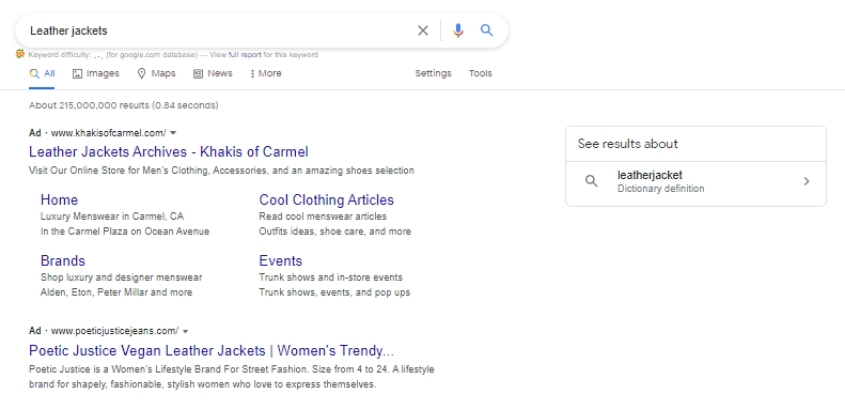The image size is (845, 407).
Task: Open leatherjacket result chevron arrow
Action: point(806,181)
